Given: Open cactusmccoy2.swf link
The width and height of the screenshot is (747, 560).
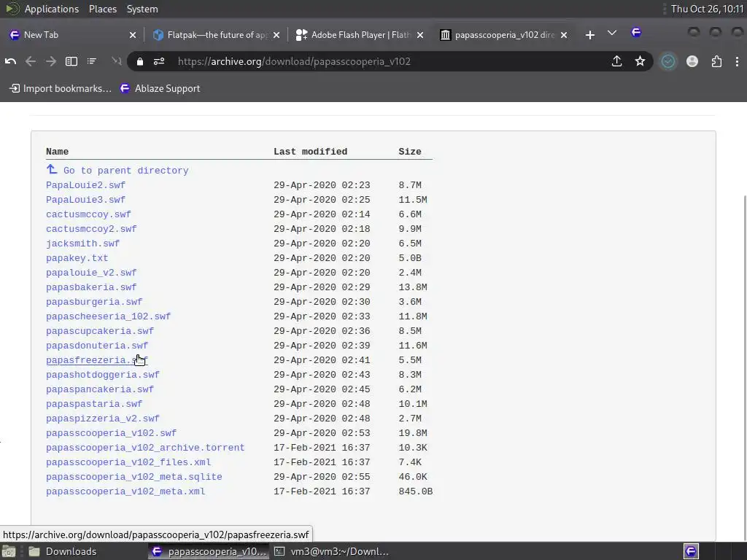Looking at the screenshot, I should (x=91, y=228).
